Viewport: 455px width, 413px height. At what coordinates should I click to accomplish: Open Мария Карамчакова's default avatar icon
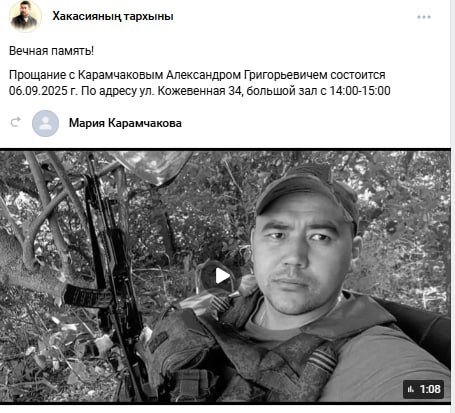click(x=45, y=123)
